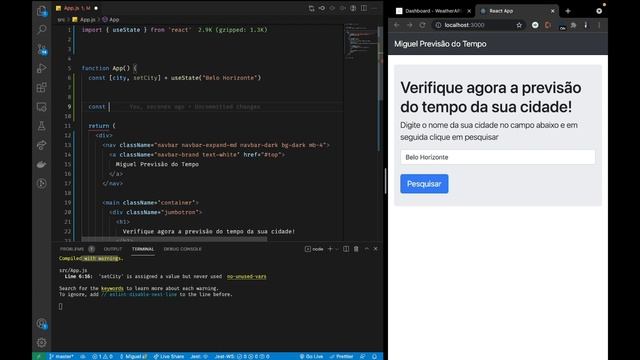Maximize the panel with the chevron up

click(367, 249)
